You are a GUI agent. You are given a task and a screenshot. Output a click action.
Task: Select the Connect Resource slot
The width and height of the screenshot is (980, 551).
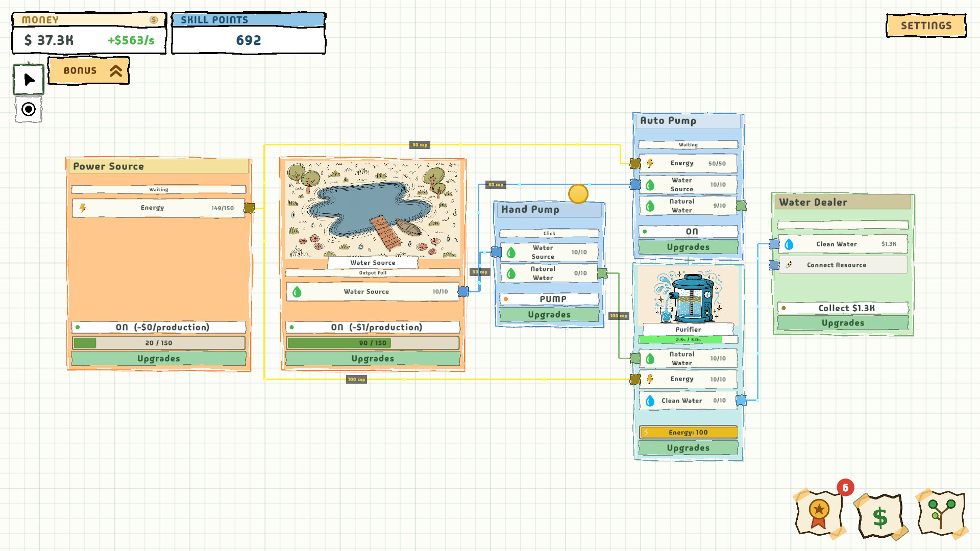843,265
